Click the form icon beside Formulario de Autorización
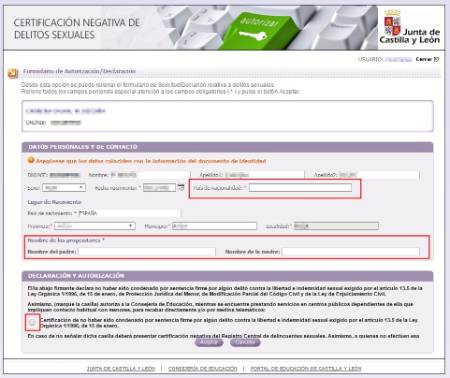Screen dimensions: 450x378 (13, 73)
